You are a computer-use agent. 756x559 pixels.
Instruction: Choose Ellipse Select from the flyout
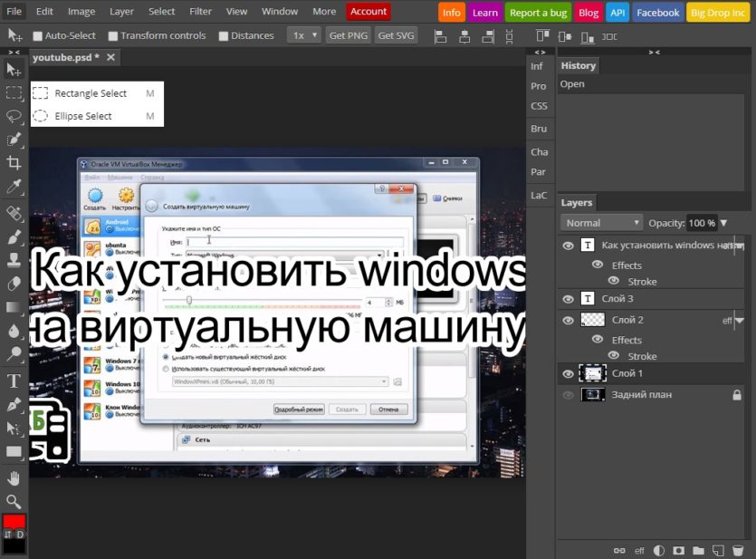(x=97, y=116)
